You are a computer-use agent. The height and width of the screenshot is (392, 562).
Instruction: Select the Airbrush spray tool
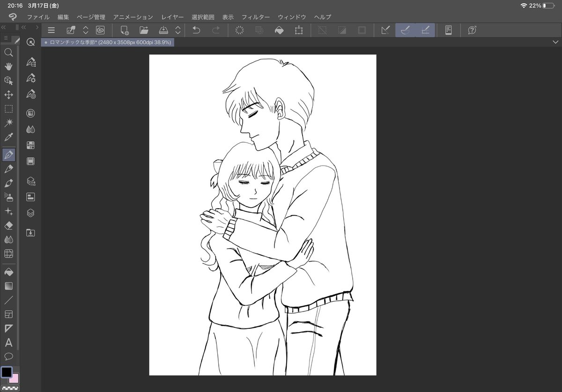tap(8, 197)
